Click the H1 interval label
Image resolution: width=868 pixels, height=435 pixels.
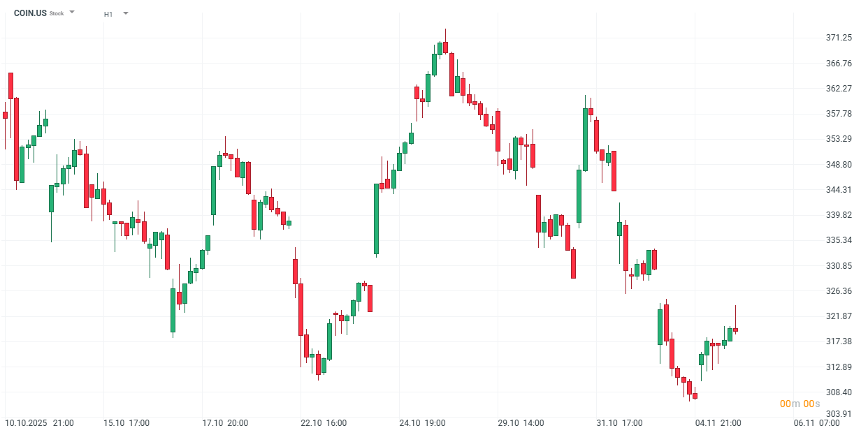[x=108, y=14]
